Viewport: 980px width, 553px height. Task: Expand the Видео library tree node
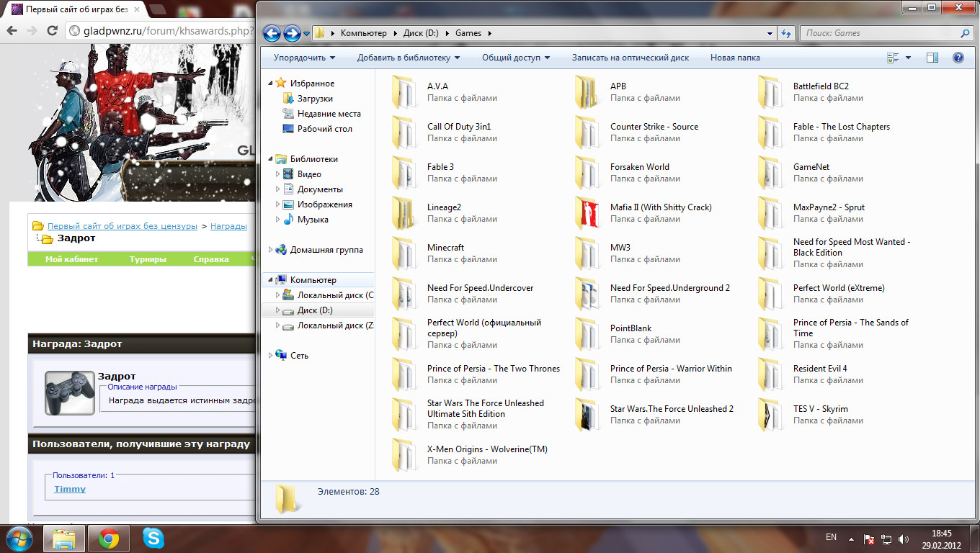278,174
